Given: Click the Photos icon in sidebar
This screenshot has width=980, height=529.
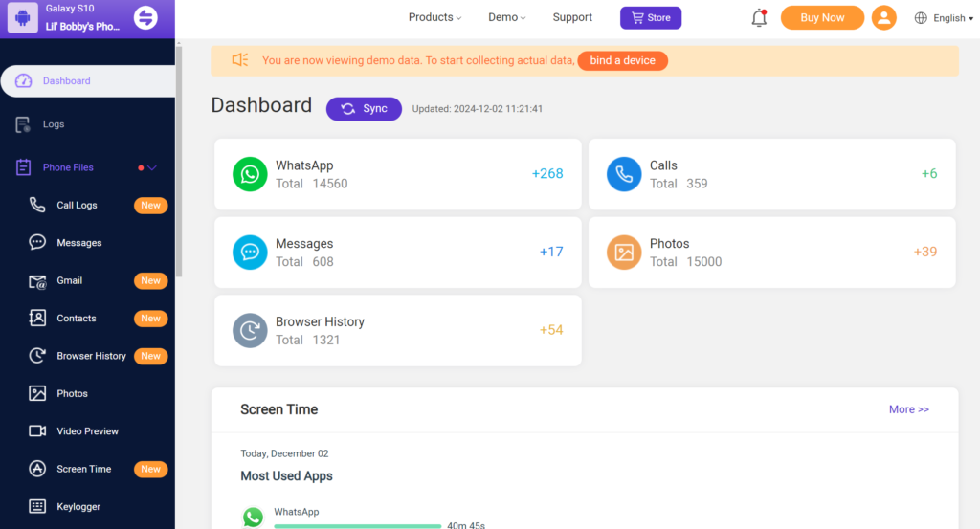Looking at the screenshot, I should click(x=37, y=393).
